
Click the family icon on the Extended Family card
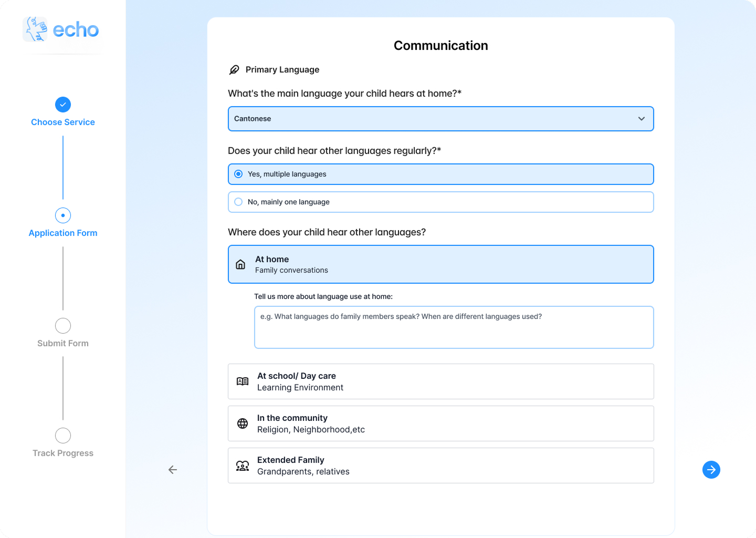(x=242, y=465)
